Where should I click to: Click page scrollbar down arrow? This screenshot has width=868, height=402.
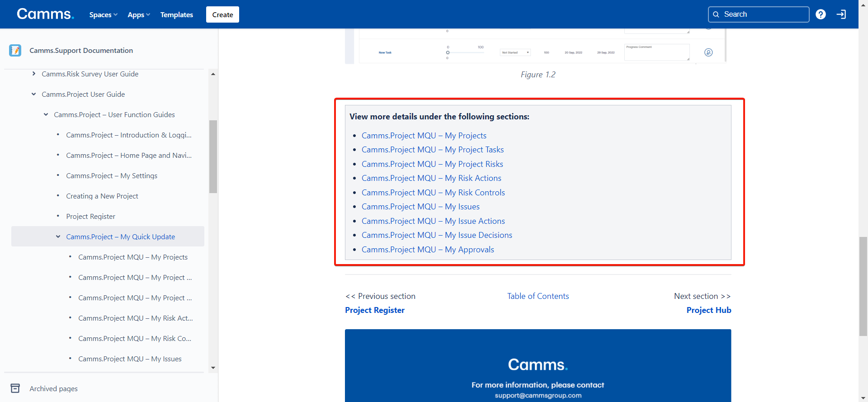(x=863, y=398)
